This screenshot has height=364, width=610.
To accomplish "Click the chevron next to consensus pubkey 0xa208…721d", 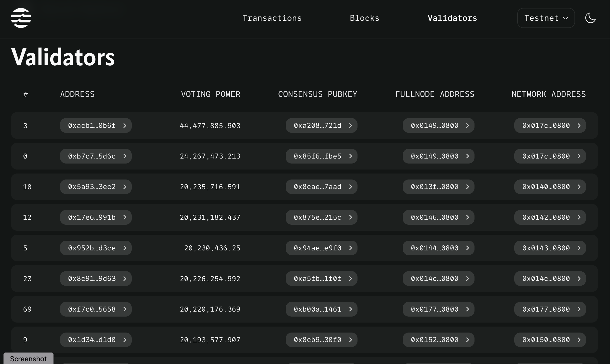I will pyautogui.click(x=351, y=126).
